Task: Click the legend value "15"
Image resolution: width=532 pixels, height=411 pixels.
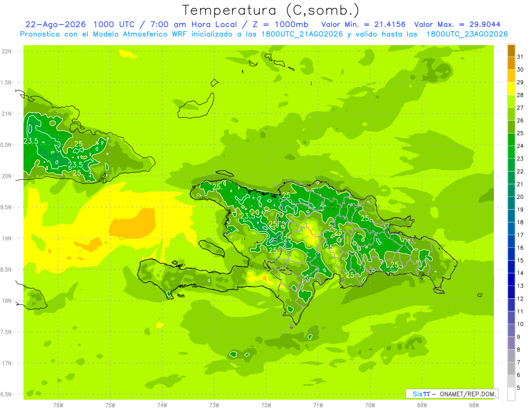Action: (520, 261)
